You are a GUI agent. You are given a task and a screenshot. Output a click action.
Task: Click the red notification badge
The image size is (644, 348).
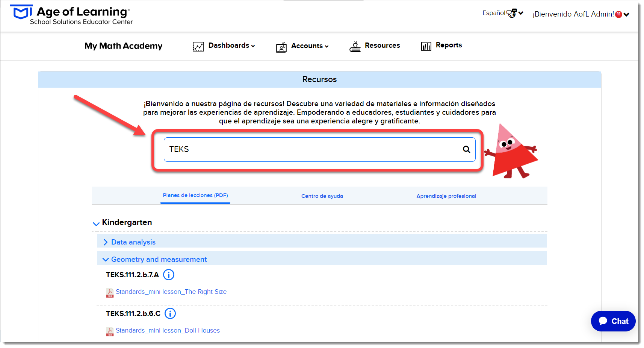pyautogui.click(x=618, y=14)
